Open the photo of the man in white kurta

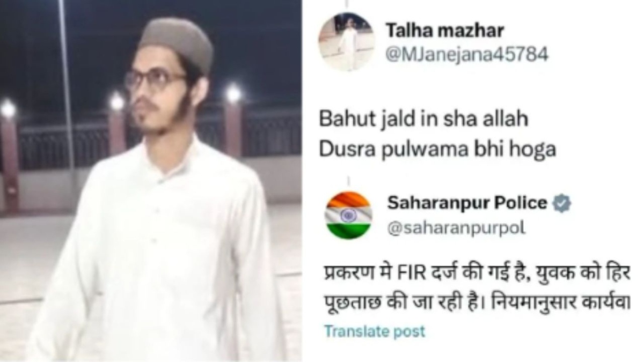[150, 181]
